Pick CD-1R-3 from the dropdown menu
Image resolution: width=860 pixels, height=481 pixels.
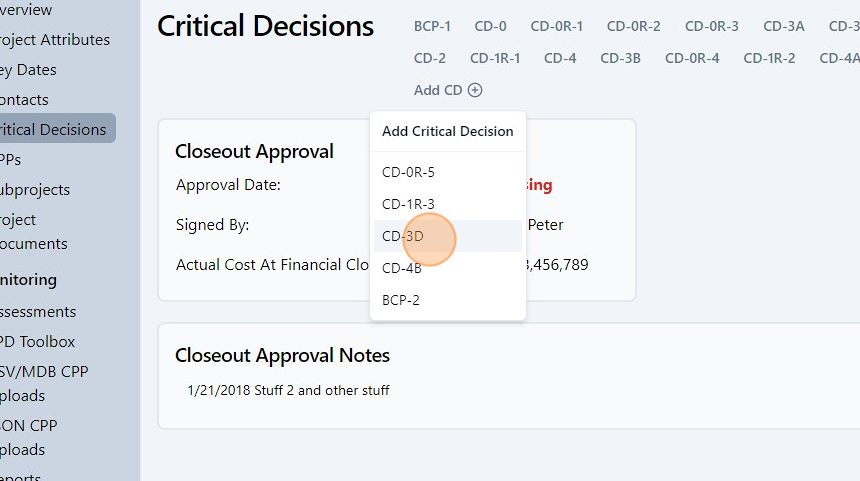[x=408, y=204]
